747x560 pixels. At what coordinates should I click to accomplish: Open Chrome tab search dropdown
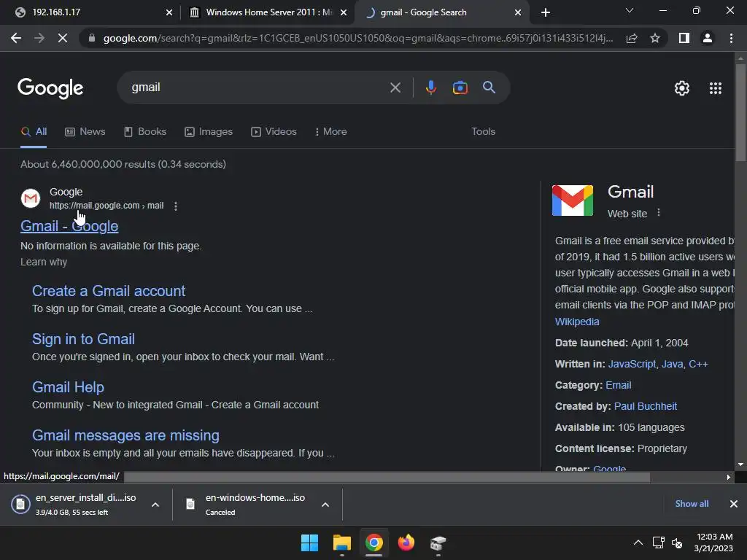tap(630, 10)
